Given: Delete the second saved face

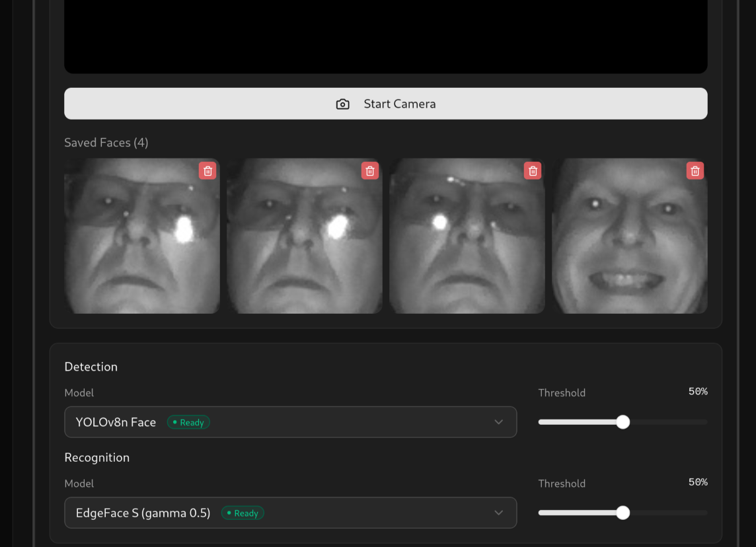Looking at the screenshot, I should click(x=370, y=170).
